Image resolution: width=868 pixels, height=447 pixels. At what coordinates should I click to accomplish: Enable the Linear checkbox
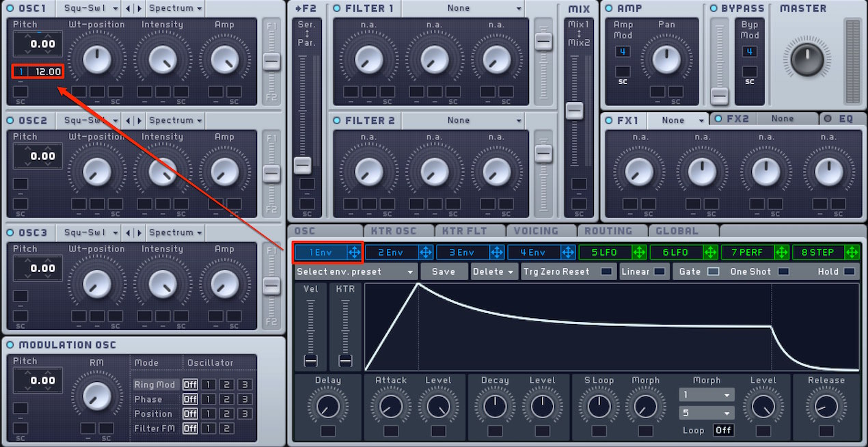click(659, 271)
